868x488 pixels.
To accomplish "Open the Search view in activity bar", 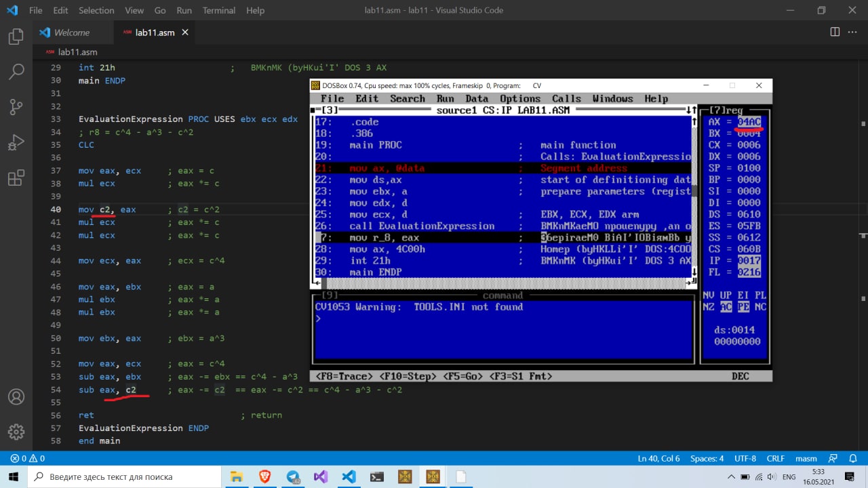I will 16,71.
